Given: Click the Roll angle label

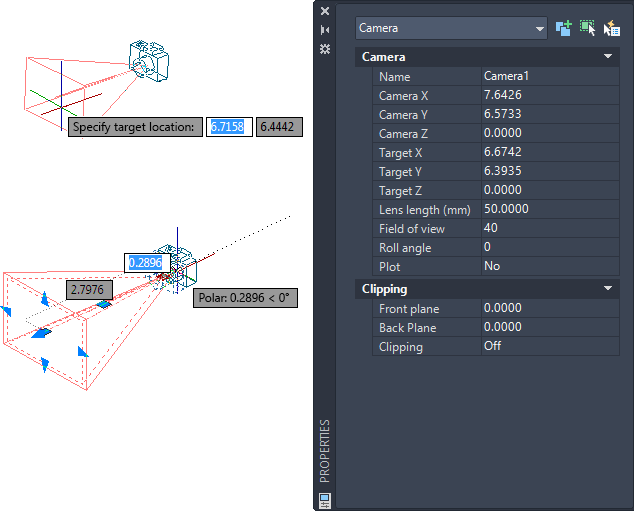Looking at the screenshot, I should 405,248.
